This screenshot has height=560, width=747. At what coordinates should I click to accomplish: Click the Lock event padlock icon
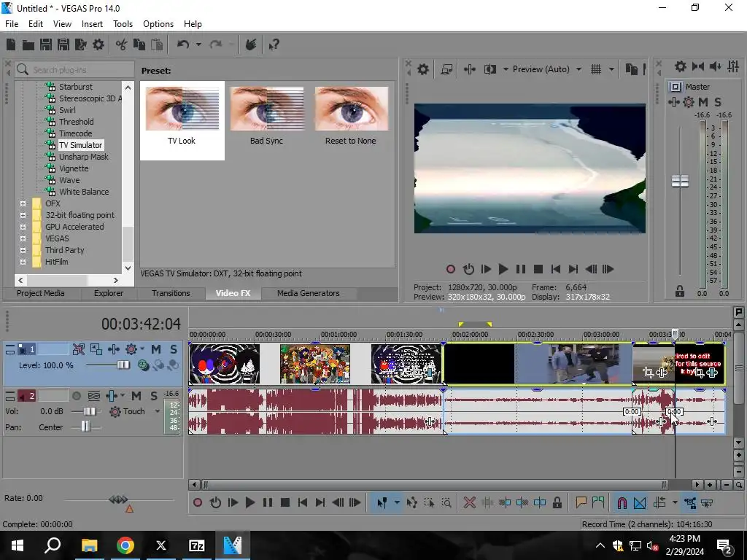click(557, 502)
